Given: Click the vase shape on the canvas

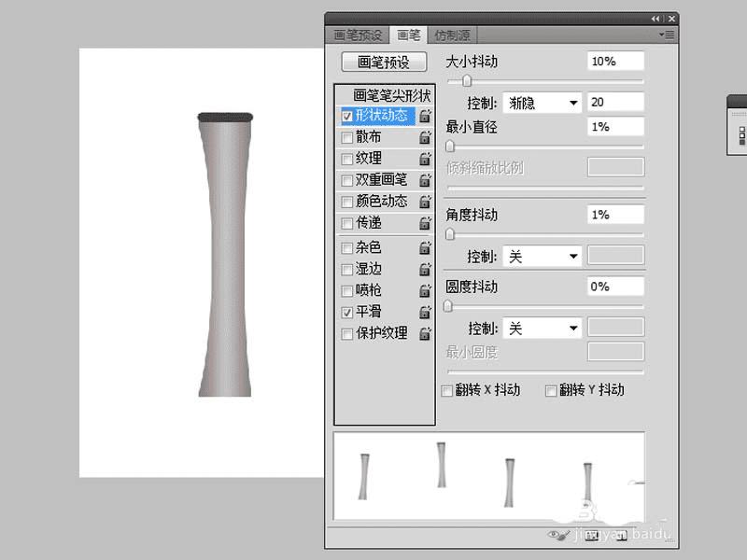Looking at the screenshot, I should (x=225, y=255).
